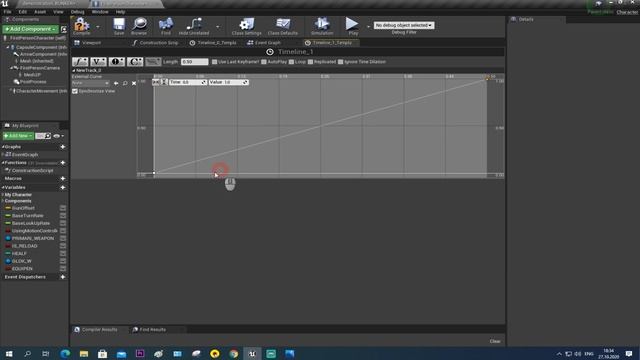Add an event track to Timeline_1
The width and height of the screenshot is (640, 360).
(x=116, y=62)
